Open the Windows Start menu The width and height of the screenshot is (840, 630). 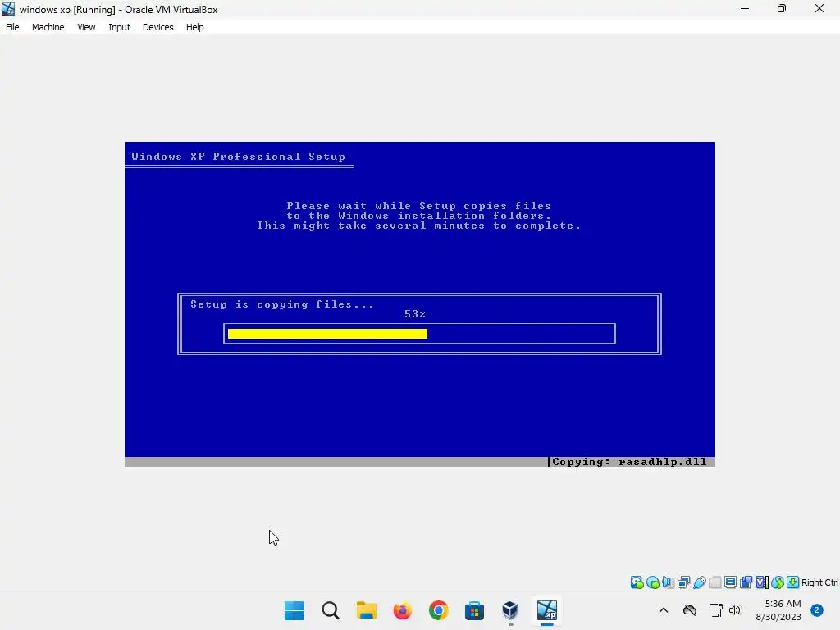pyautogui.click(x=294, y=610)
